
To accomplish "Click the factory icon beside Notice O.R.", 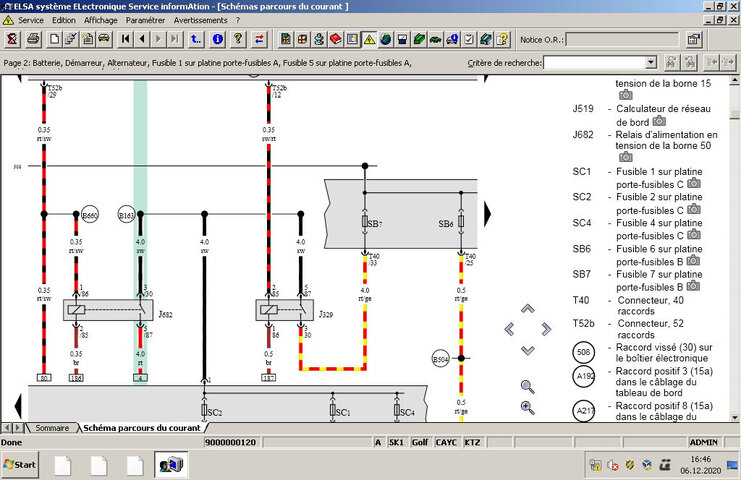I will pos(693,39).
